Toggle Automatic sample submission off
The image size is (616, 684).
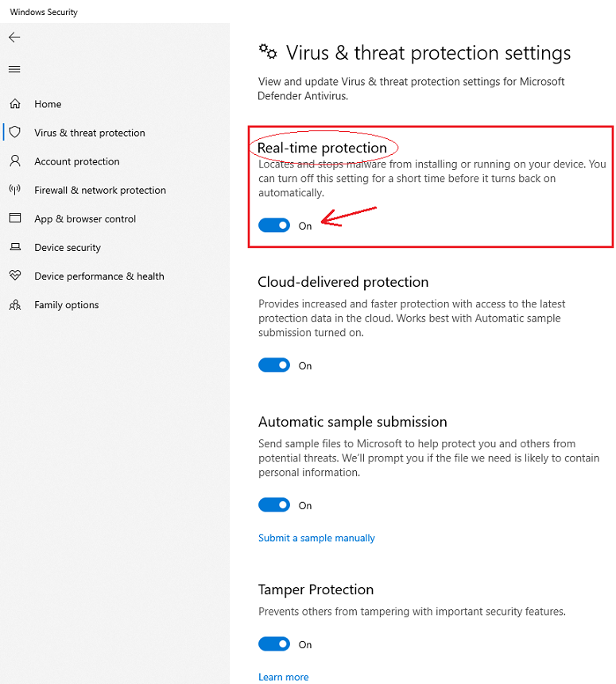[x=274, y=505]
